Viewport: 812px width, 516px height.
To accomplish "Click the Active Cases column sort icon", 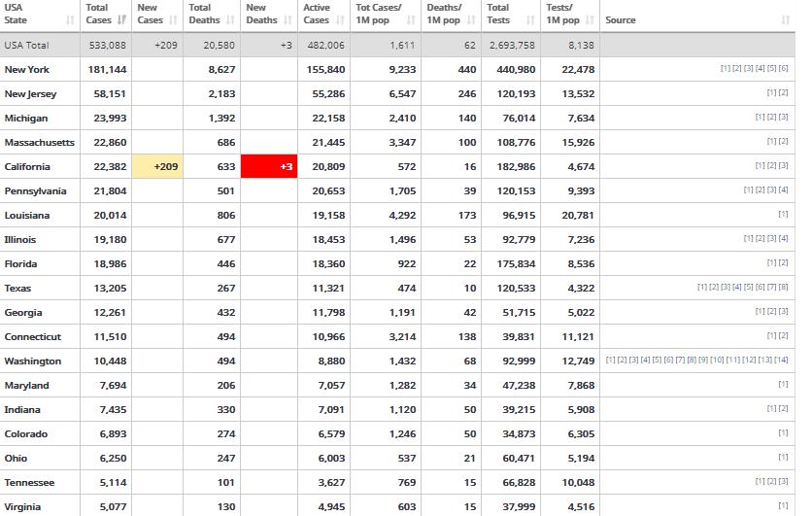I will coord(341,20).
